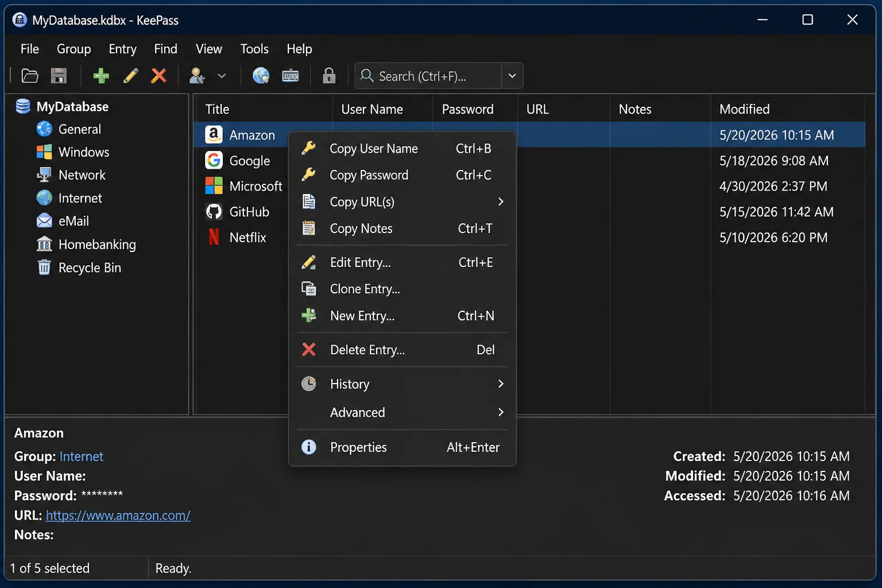Sort by User Name column header
This screenshot has width=882, height=588.
click(x=382, y=109)
